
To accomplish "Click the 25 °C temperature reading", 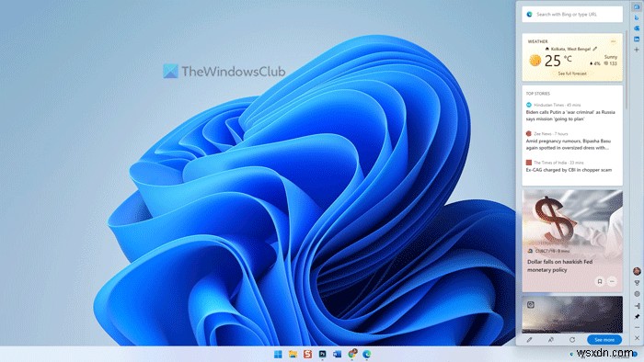I will (x=558, y=61).
